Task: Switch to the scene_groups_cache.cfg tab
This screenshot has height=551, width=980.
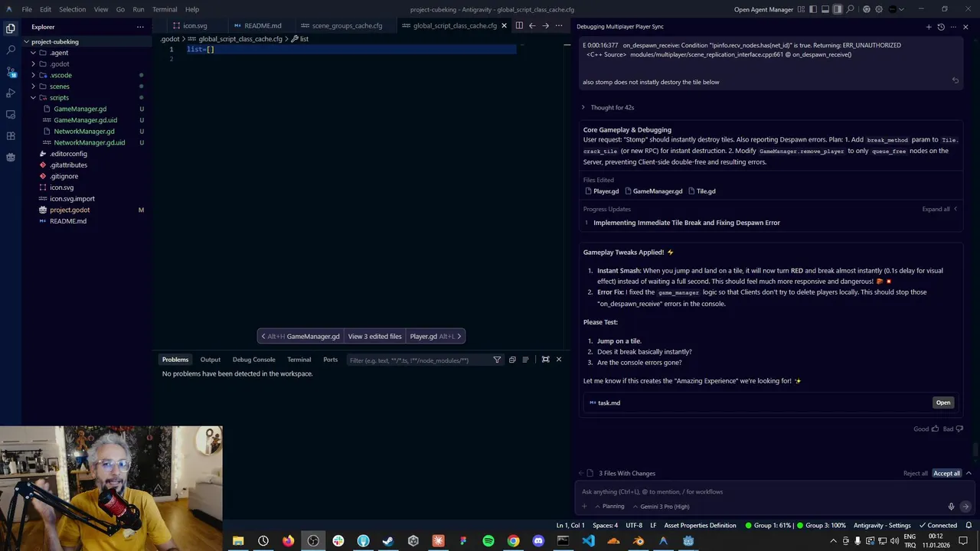Action: [x=341, y=25]
